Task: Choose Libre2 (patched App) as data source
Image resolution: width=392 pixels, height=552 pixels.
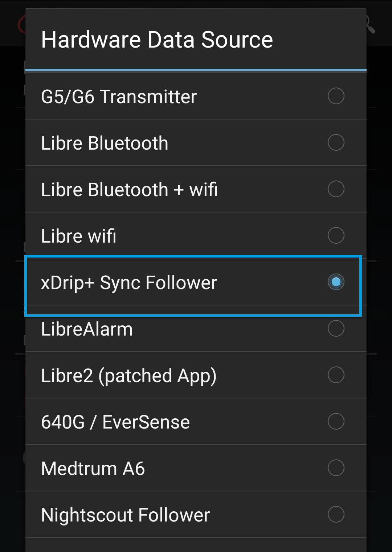Action: click(335, 375)
